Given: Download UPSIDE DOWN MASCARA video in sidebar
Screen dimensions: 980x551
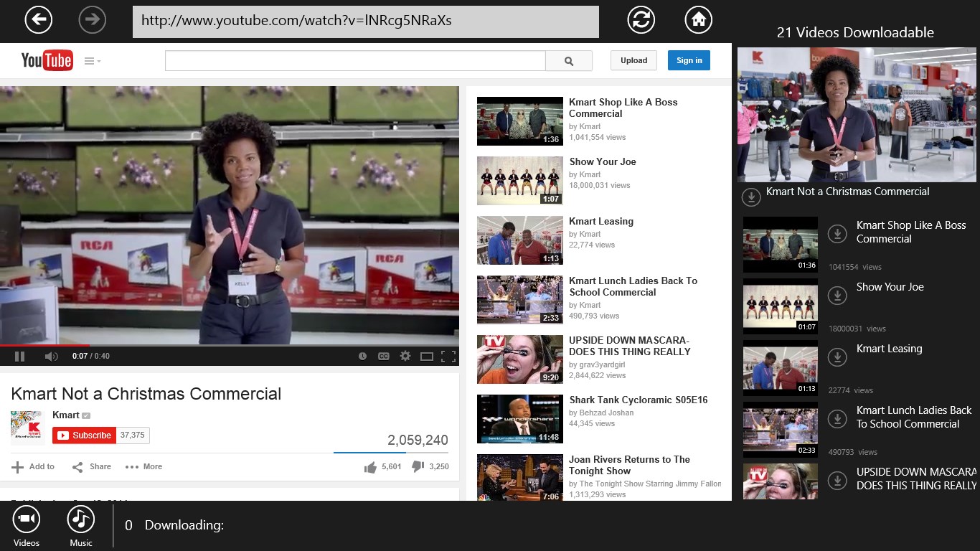Looking at the screenshot, I should coord(837,480).
